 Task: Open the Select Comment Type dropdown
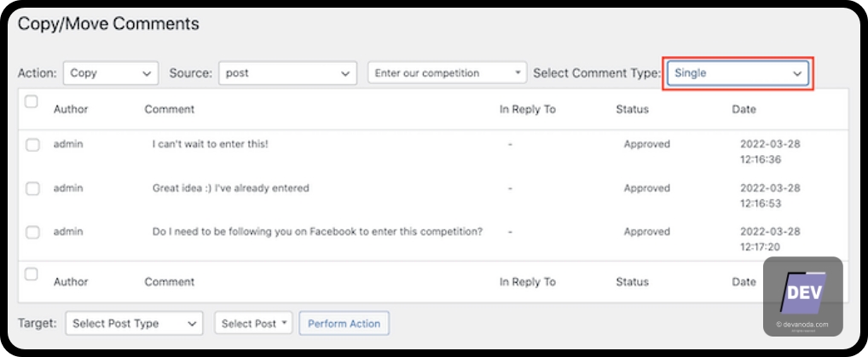[x=738, y=73]
